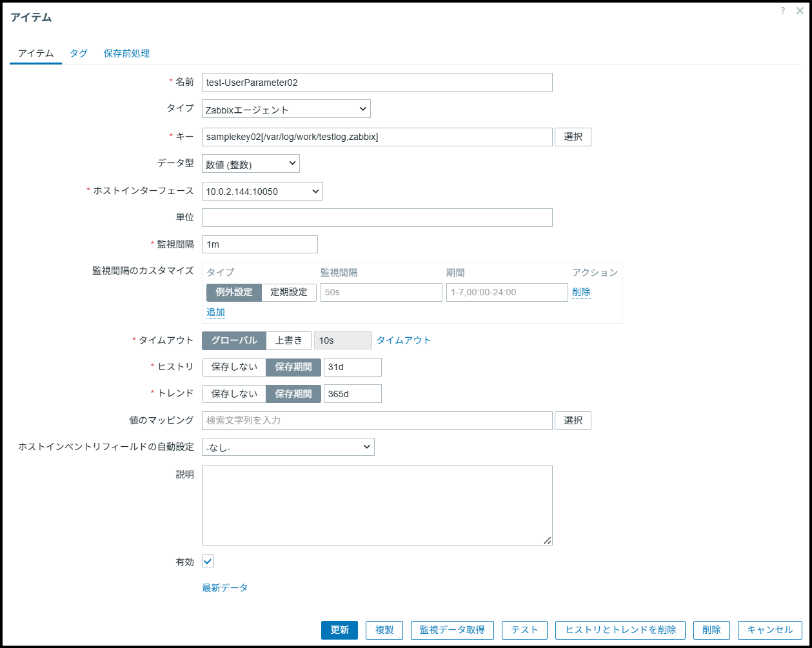812x648 pixels.
Task: Expand the データ型 dropdown
Action: (250, 164)
